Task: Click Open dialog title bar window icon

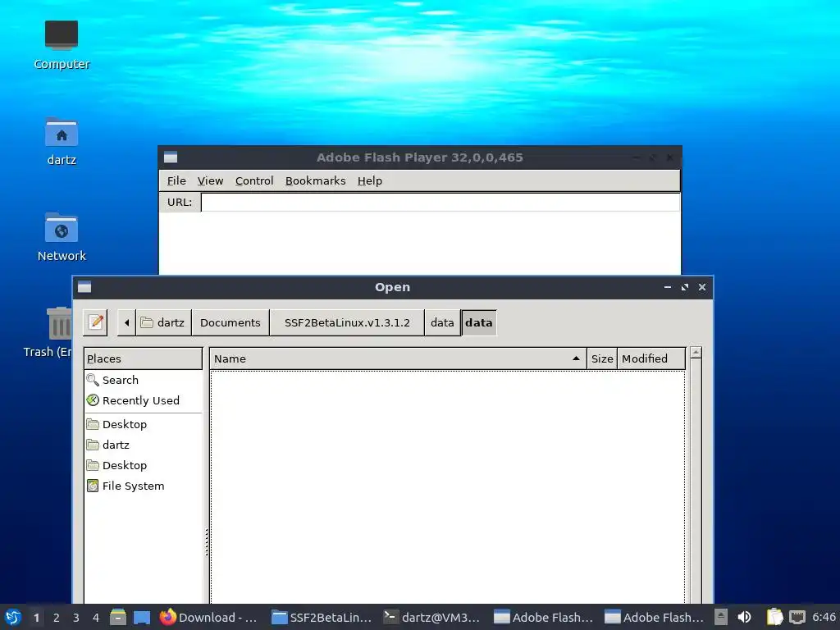Action: 84,287
